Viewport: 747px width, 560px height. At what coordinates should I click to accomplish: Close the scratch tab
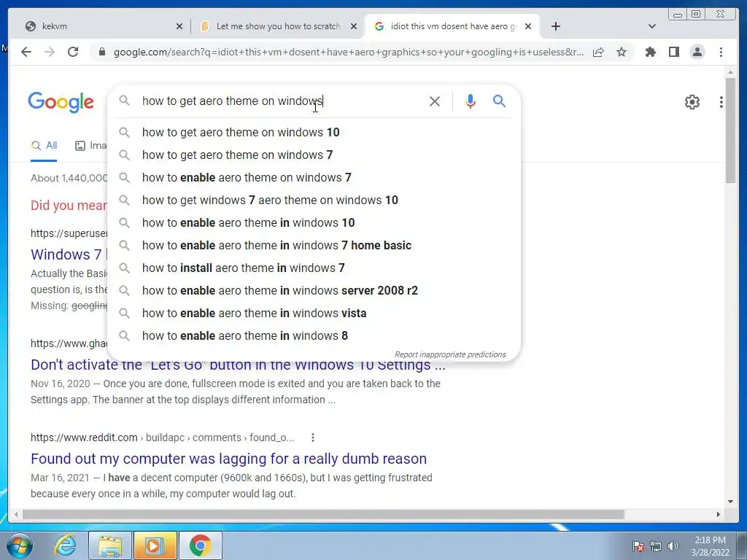pos(354,26)
